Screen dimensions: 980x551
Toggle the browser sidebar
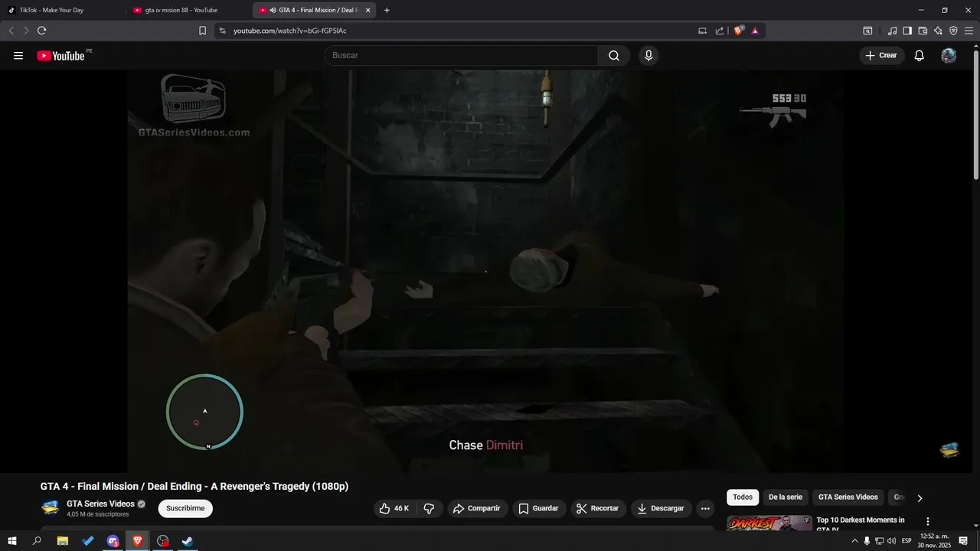907,31
